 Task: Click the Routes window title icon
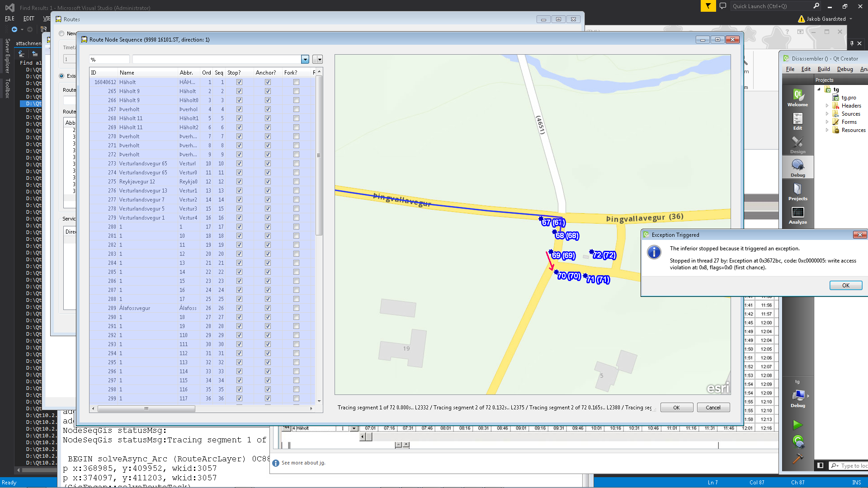click(58, 19)
